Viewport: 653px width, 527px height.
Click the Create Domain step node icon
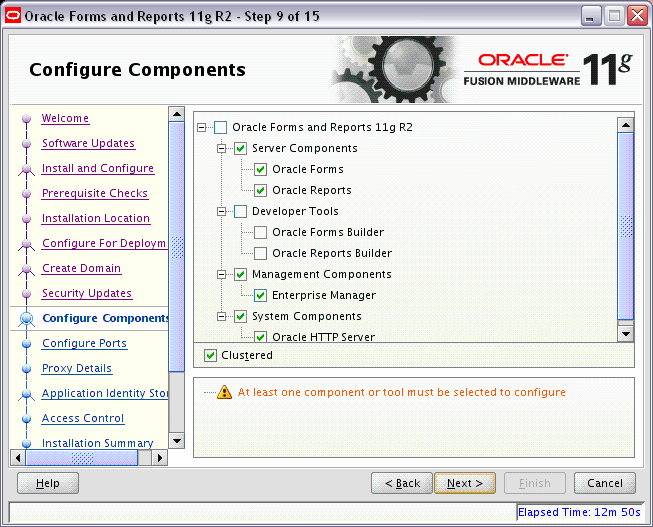[27, 270]
